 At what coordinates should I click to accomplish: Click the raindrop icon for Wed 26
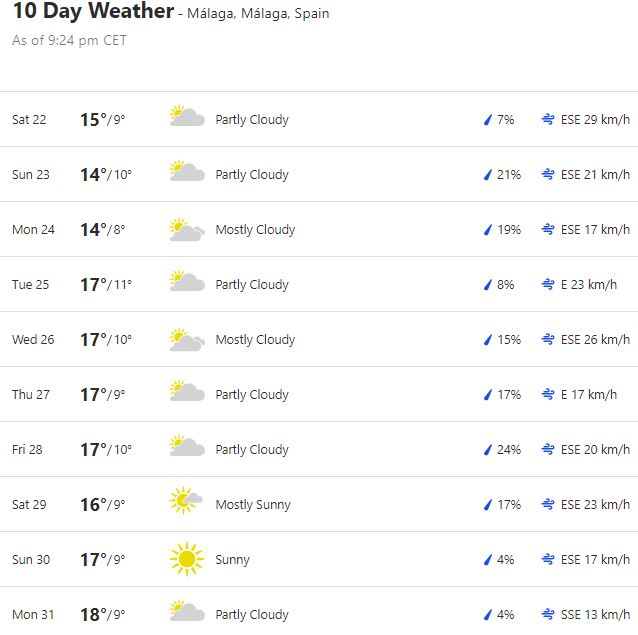pos(488,339)
